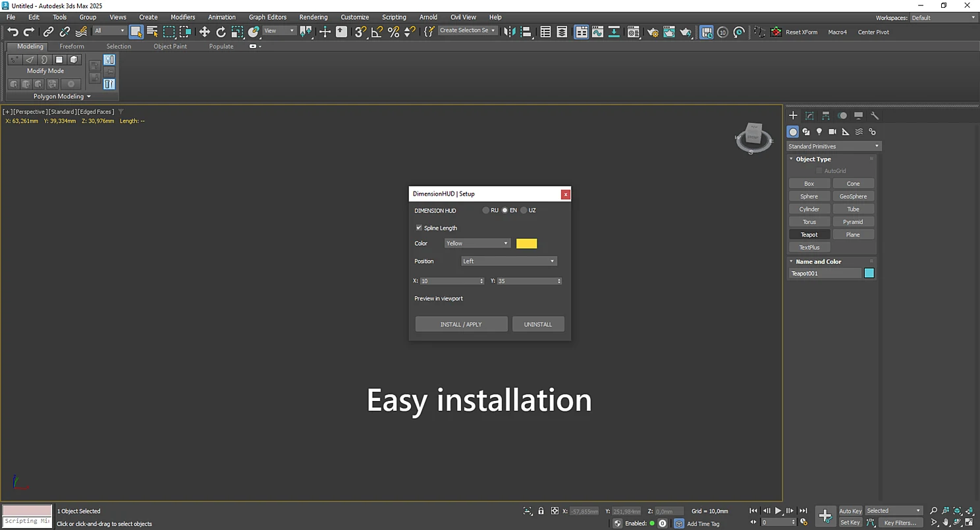The width and height of the screenshot is (980, 530).
Task: Click the Mirror tool icon
Action: (509, 32)
